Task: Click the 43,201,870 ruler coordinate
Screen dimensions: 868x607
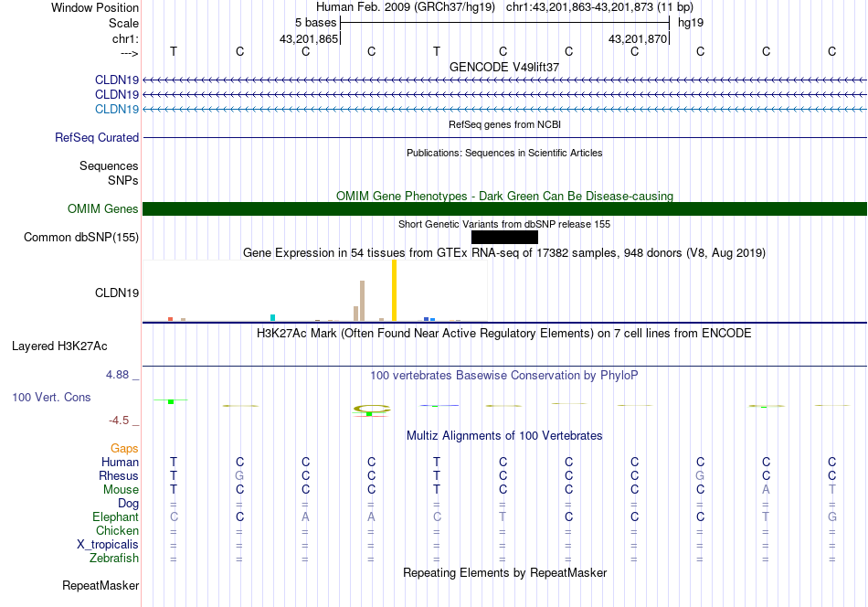Action: [638, 38]
